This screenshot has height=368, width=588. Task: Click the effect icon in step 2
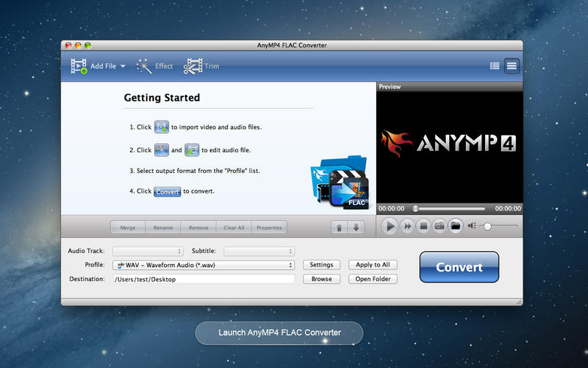point(162,150)
